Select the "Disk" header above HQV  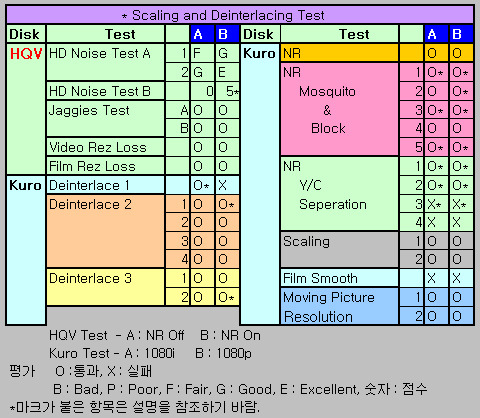pos(25,34)
